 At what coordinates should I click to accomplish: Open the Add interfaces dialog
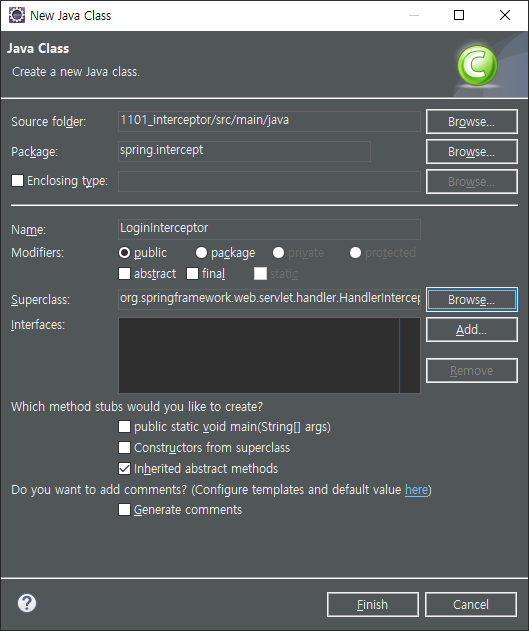coord(471,330)
